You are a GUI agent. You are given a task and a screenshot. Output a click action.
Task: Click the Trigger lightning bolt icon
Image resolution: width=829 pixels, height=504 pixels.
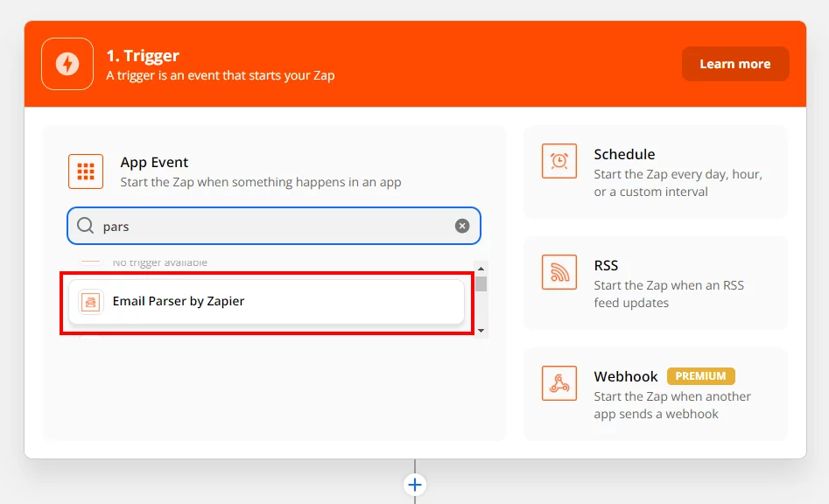coord(67,64)
